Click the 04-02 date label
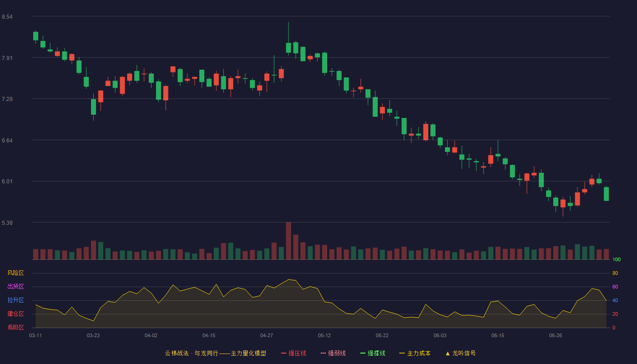 tap(151, 335)
